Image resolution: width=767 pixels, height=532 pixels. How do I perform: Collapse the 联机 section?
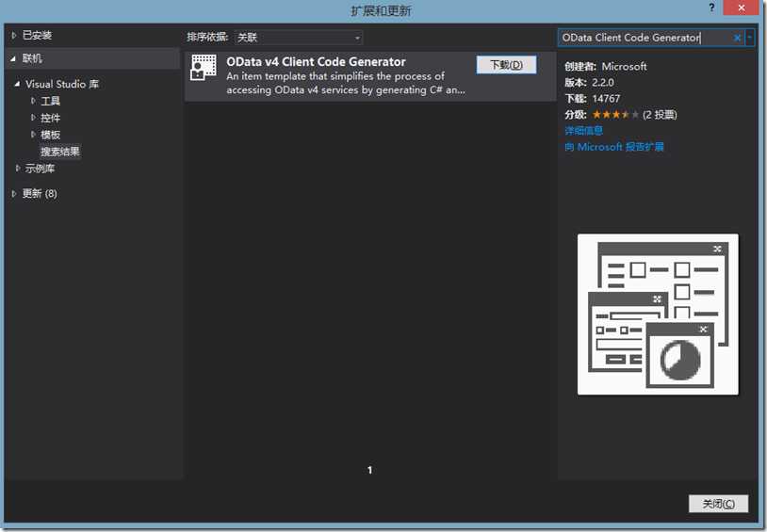point(13,58)
